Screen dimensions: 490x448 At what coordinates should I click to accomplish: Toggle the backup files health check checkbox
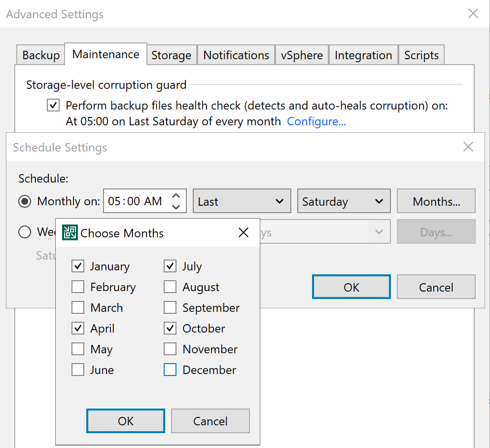click(53, 106)
